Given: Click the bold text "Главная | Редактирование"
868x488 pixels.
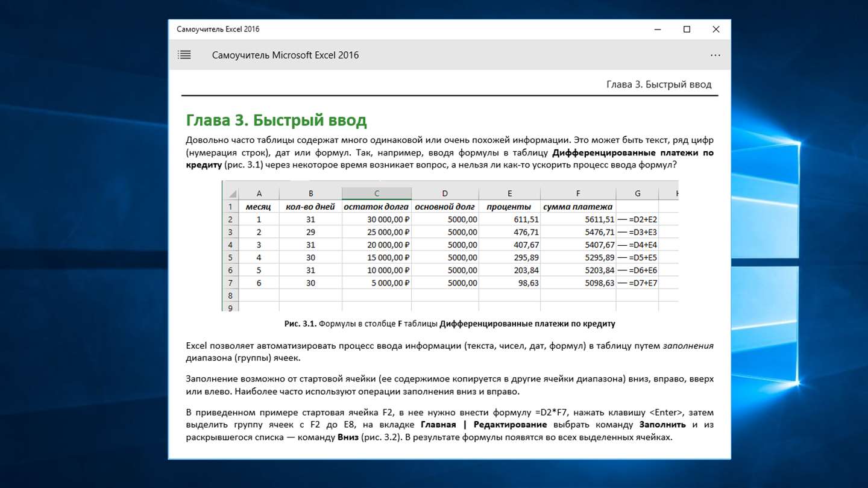Looking at the screenshot, I should tap(485, 424).
